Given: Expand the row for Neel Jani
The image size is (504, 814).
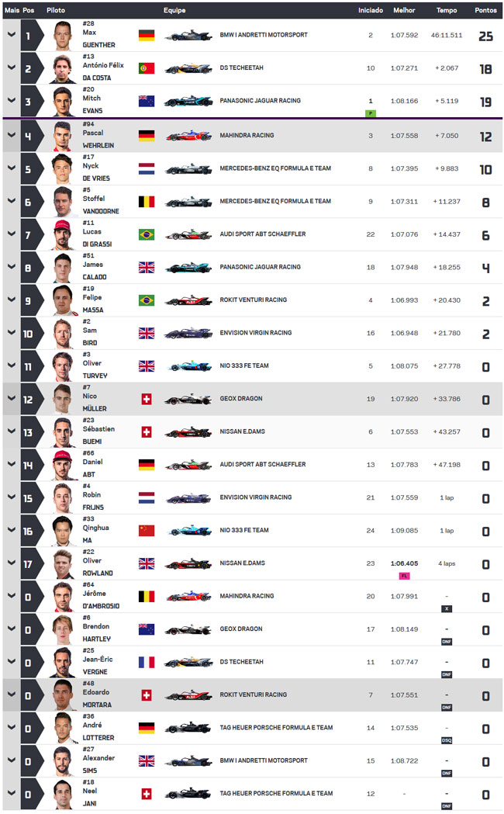Looking at the screenshot, I should point(12,793).
